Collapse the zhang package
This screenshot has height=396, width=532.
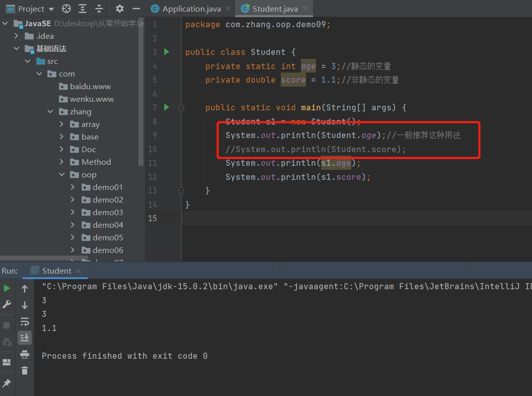click(x=50, y=111)
